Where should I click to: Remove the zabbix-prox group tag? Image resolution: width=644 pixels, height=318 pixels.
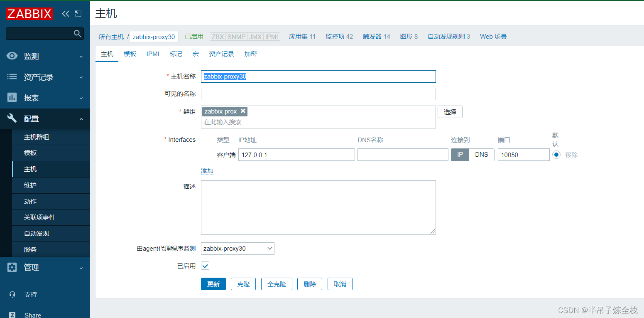click(x=243, y=111)
